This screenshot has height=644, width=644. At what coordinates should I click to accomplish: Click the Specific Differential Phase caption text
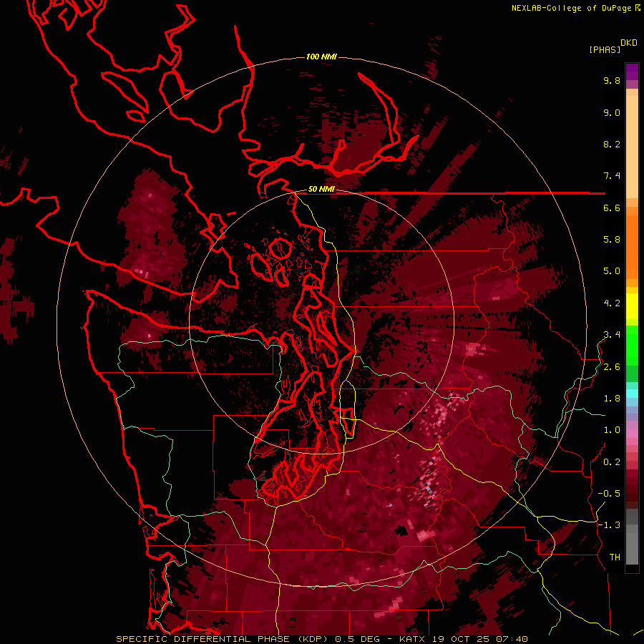(x=321, y=639)
